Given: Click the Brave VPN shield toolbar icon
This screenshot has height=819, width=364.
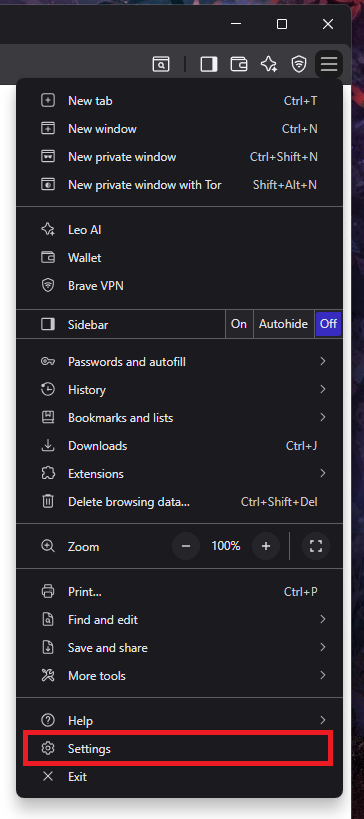Looking at the screenshot, I should click(299, 64).
